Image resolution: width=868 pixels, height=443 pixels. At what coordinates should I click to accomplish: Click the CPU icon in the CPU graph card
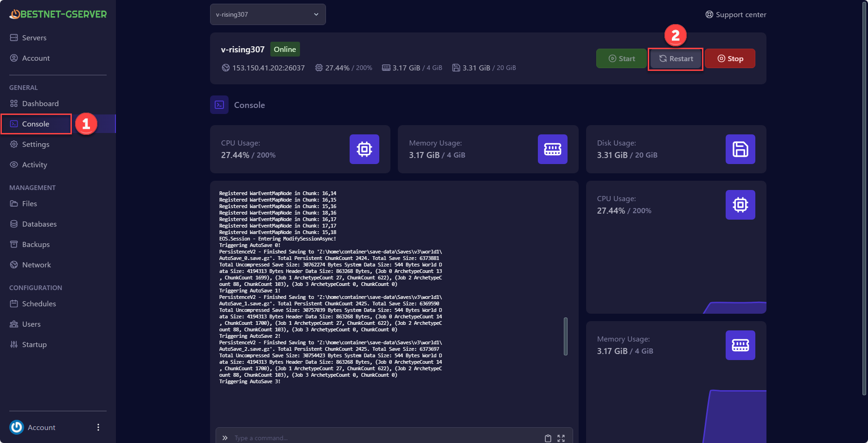click(x=740, y=205)
